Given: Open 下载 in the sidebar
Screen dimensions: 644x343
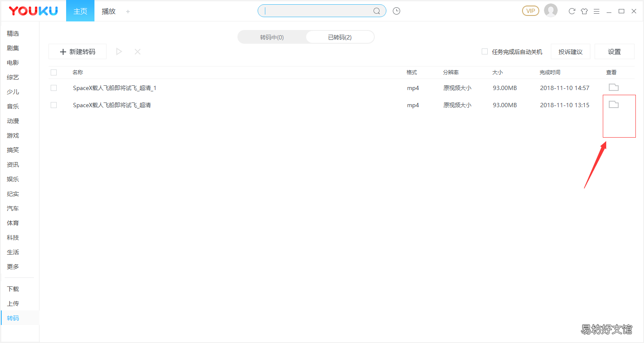Looking at the screenshot, I should tap(13, 289).
